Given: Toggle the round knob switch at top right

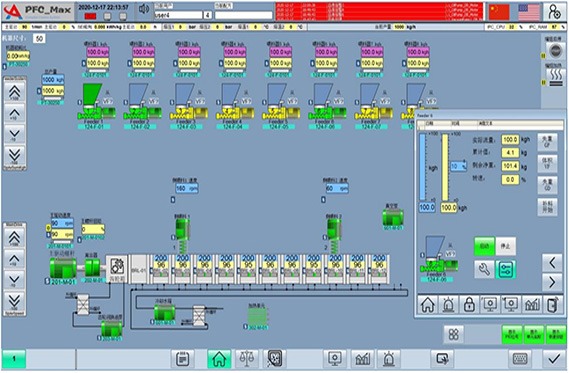Looking at the screenshot, I should tap(556, 50).
